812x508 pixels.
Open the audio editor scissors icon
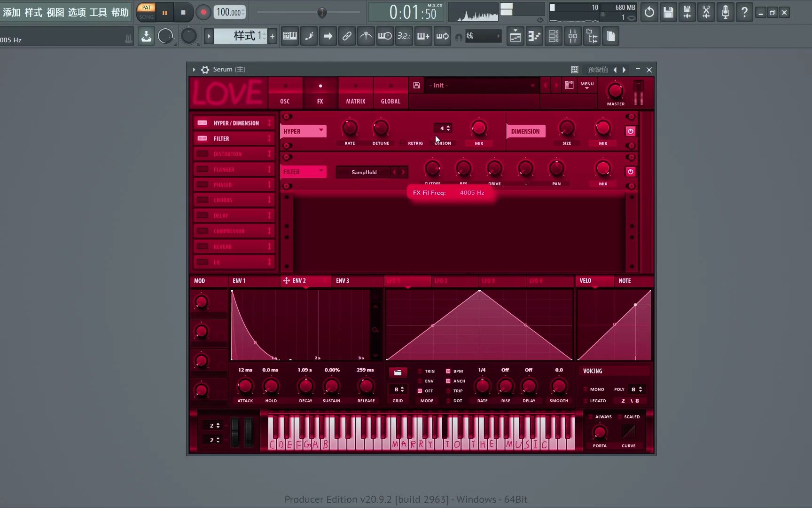706,12
